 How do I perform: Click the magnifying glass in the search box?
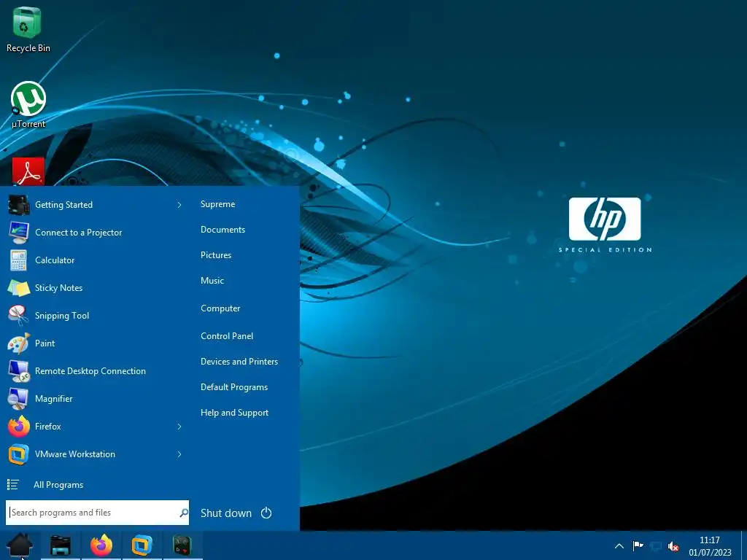point(183,513)
